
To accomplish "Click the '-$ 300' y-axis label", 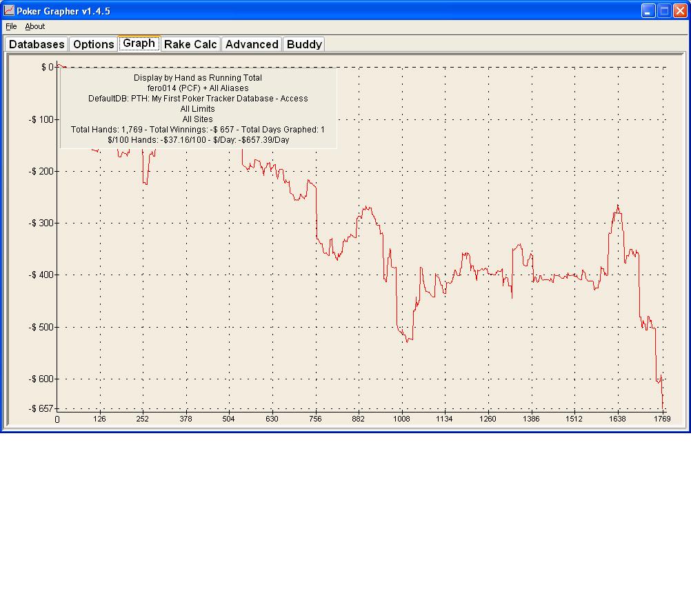I will pos(41,223).
